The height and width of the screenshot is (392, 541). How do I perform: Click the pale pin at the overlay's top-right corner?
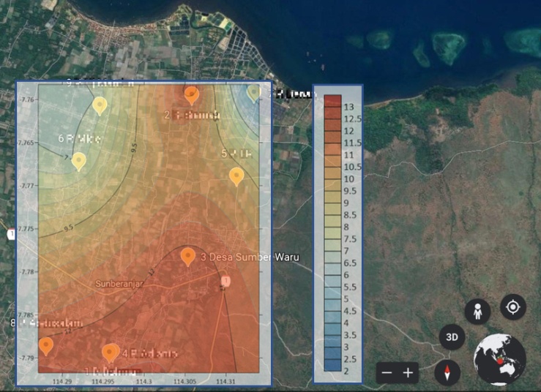[254, 92]
